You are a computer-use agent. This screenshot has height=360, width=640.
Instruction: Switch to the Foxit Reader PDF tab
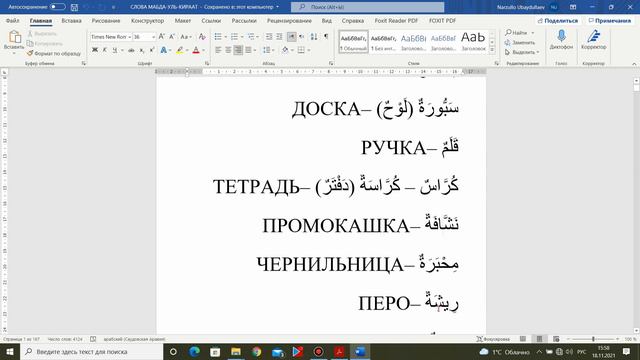(396, 20)
